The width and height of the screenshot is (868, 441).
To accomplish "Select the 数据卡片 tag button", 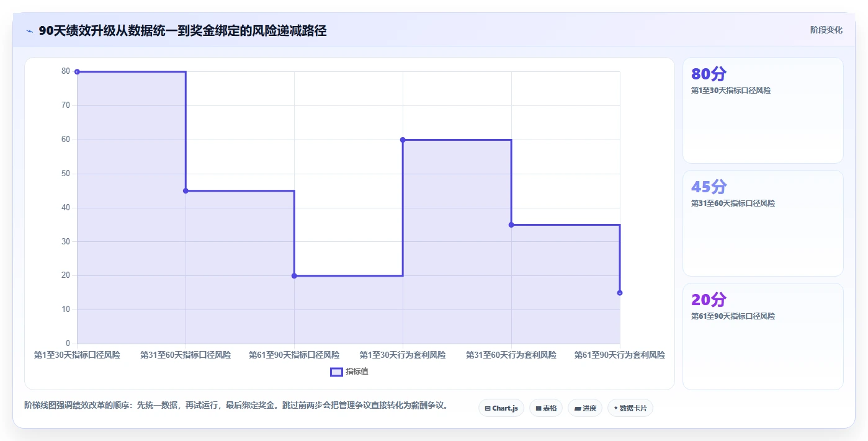I will [630, 408].
